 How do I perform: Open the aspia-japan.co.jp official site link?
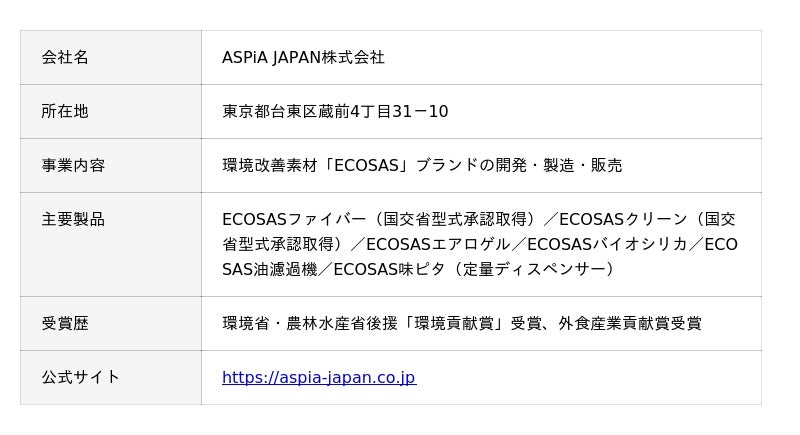pos(318,378)
